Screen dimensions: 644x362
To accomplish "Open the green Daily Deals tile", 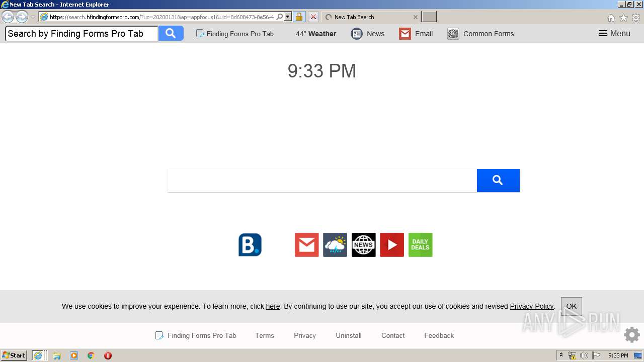I will click(421, 245).
